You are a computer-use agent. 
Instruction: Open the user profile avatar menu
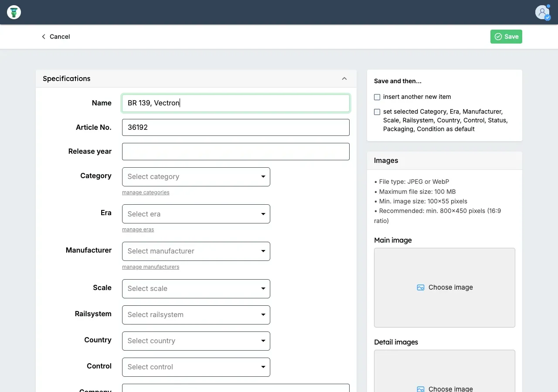click(x=542, y=12)
